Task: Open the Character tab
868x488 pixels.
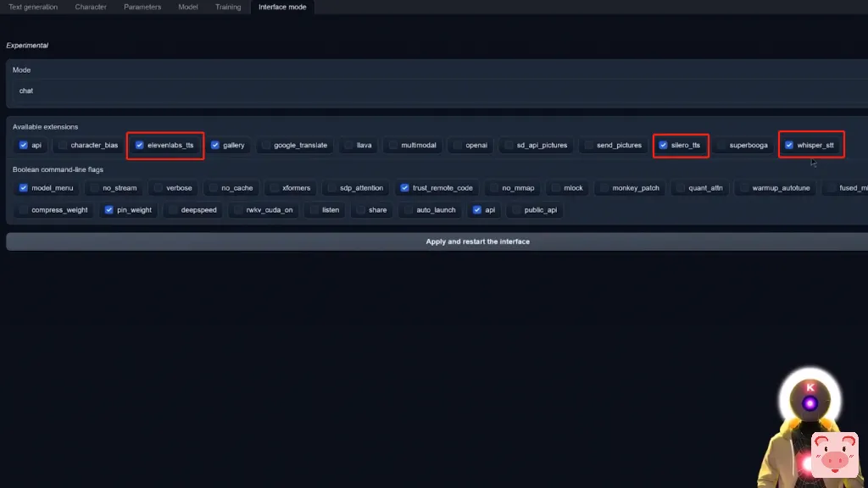Action: point(91,7)
